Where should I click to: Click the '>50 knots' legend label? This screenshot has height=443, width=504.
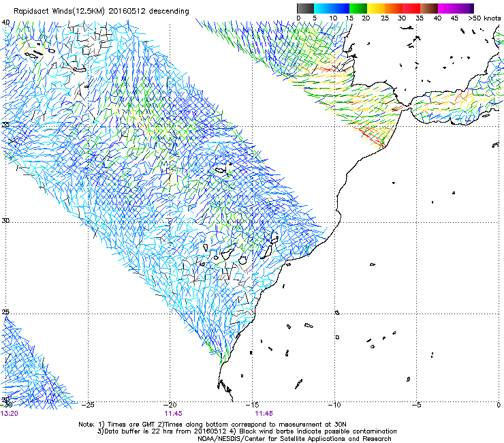pyautogui.click(x=484, y=18)
